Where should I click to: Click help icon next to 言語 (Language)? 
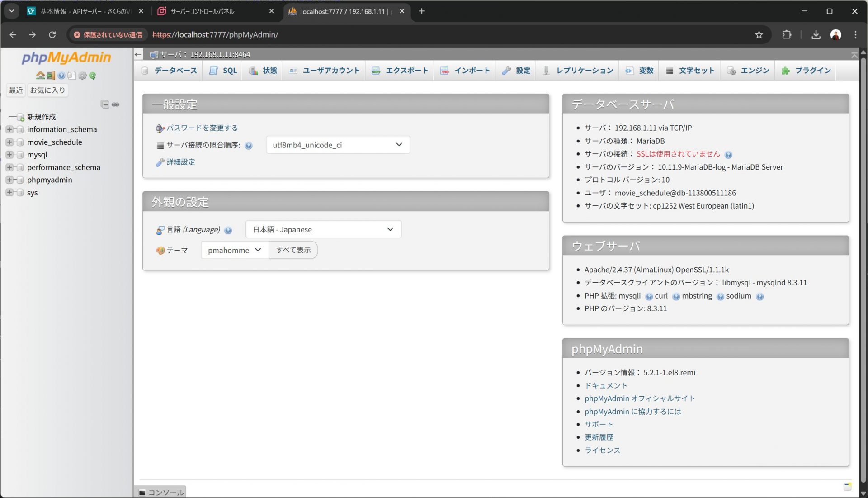point(228,230)
